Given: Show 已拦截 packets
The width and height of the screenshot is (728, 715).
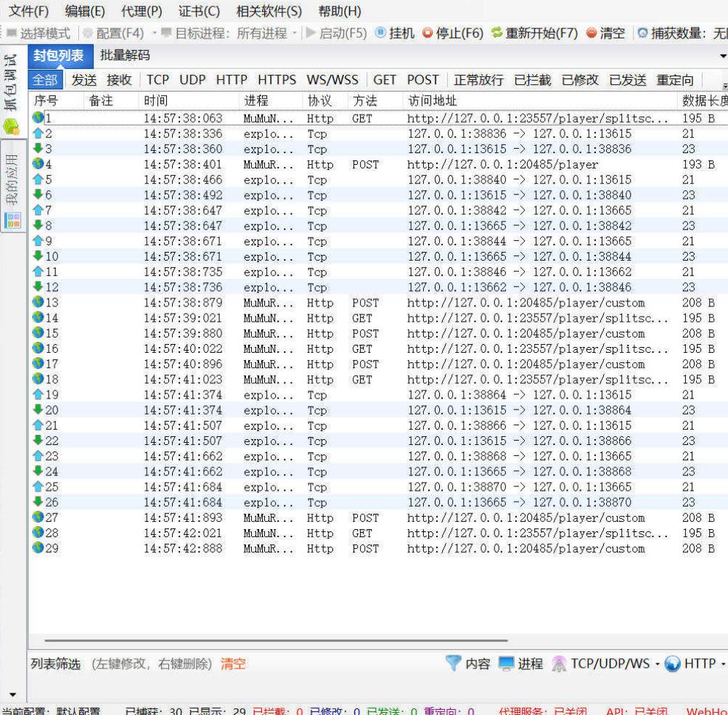Looking at the screenshot, I should (533, 80).
